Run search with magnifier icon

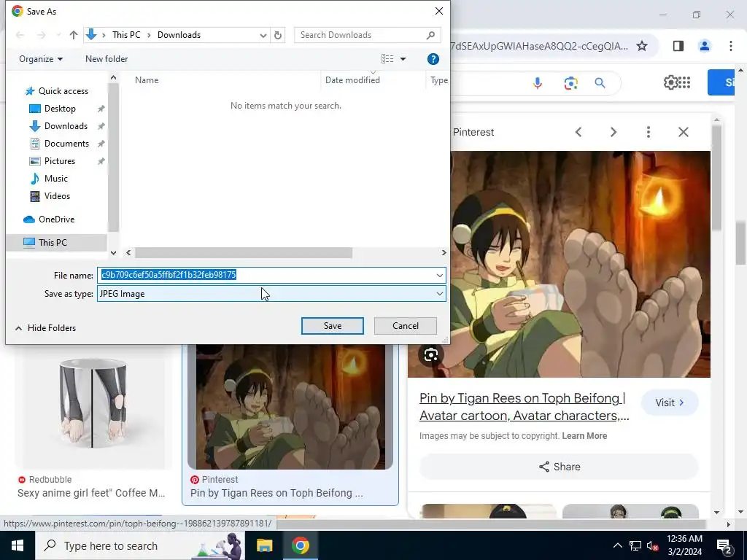click(600, 83)
